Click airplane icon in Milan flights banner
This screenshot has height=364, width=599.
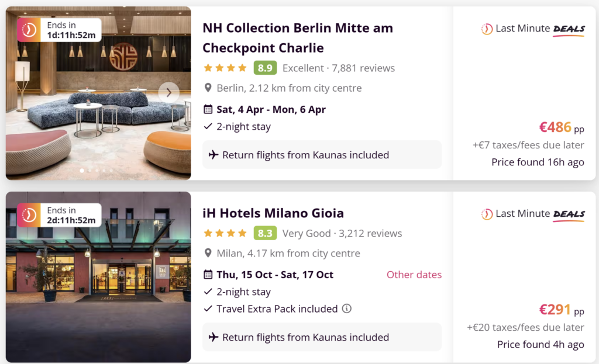click(214, 337)
